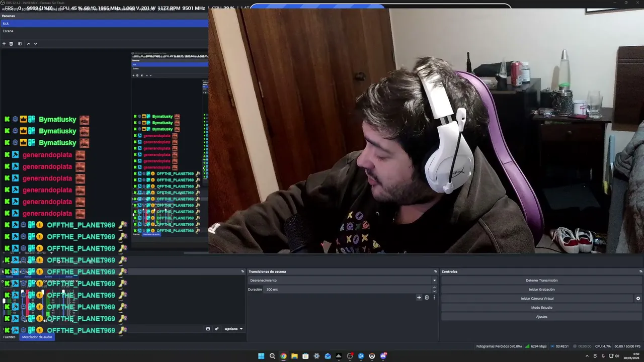Add a new scene with the plus icon

(x=4, y=44)
